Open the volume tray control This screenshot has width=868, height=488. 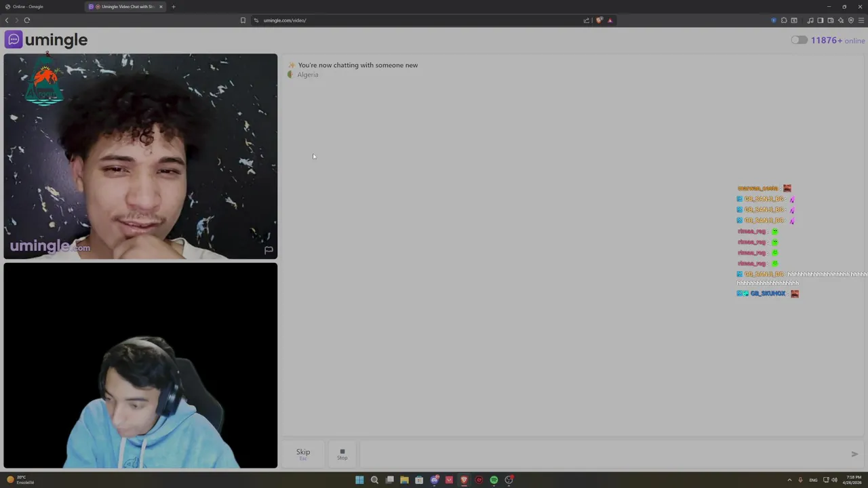(834, 480)
